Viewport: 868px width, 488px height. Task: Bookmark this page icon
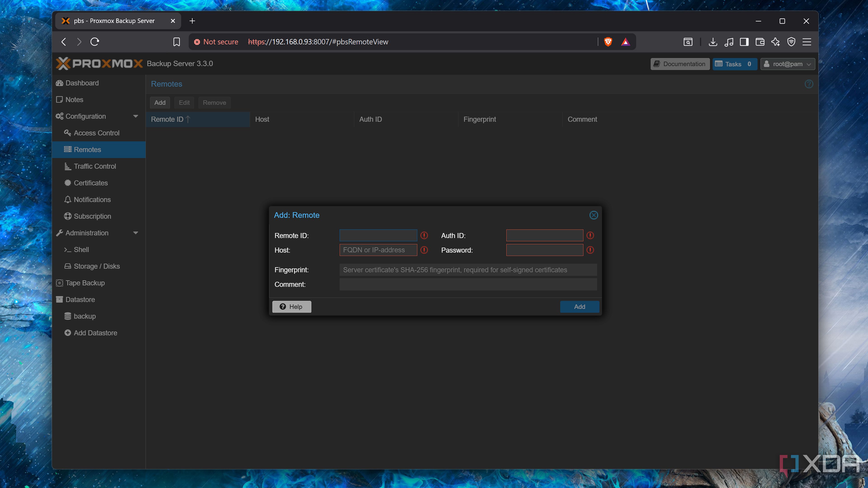[x=177, y=42]
